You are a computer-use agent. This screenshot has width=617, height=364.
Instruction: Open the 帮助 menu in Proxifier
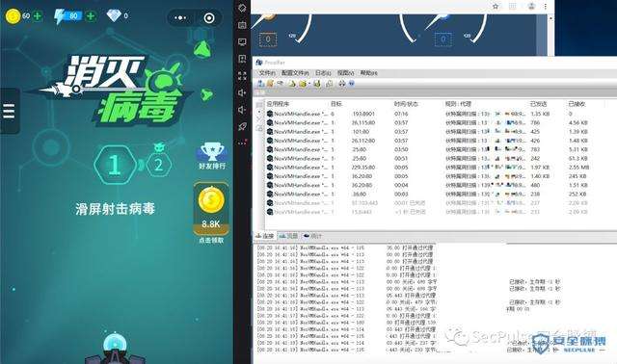[368, 73]
